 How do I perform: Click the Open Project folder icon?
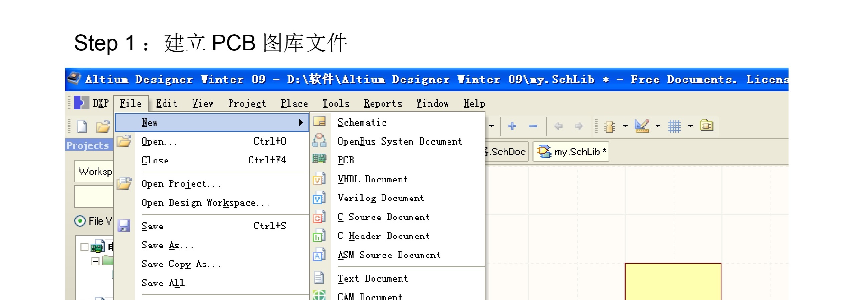click(124, 184)
